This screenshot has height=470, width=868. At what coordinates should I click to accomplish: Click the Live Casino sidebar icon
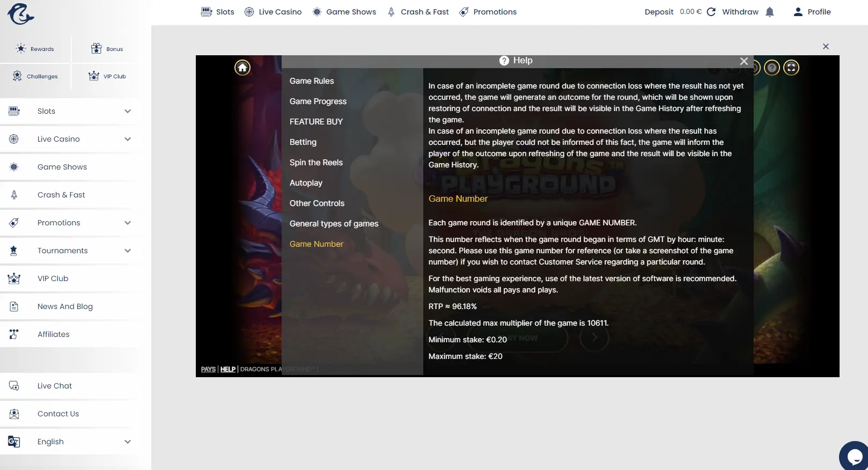[14, 139]
